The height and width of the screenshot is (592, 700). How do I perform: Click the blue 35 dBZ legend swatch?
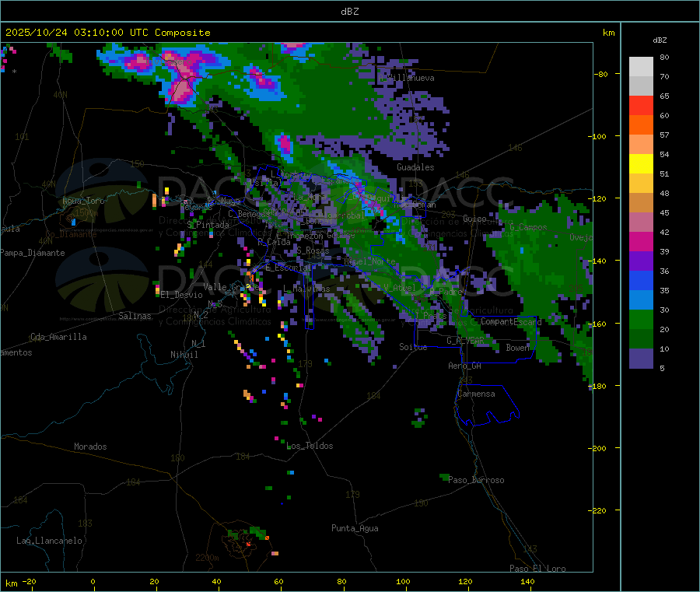[641, 280]
